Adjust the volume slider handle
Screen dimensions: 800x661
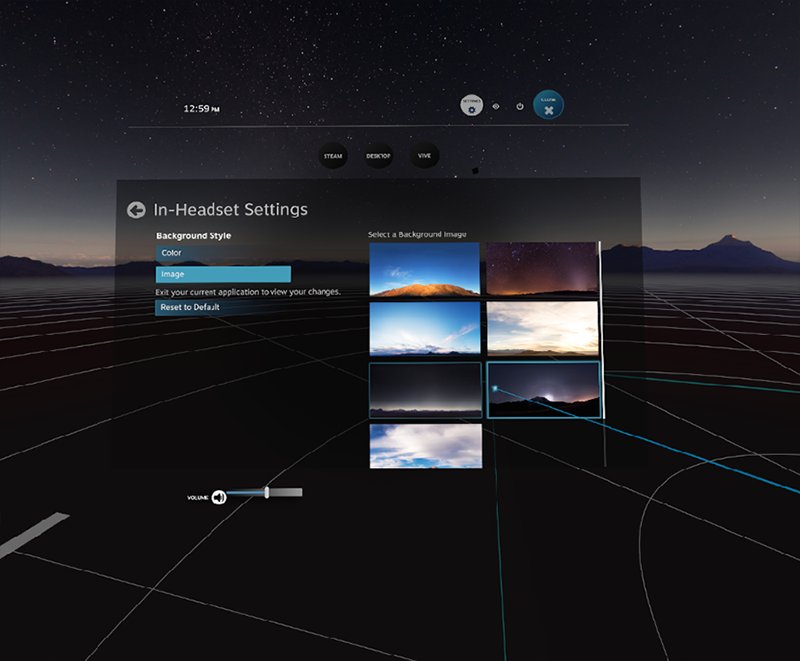[x=267, y=492]
